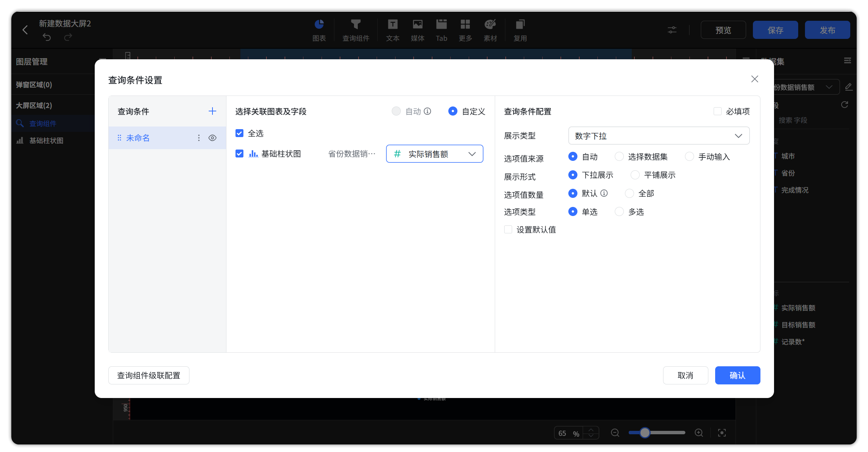Confirm settings with 确认 button

click(737, 375)
